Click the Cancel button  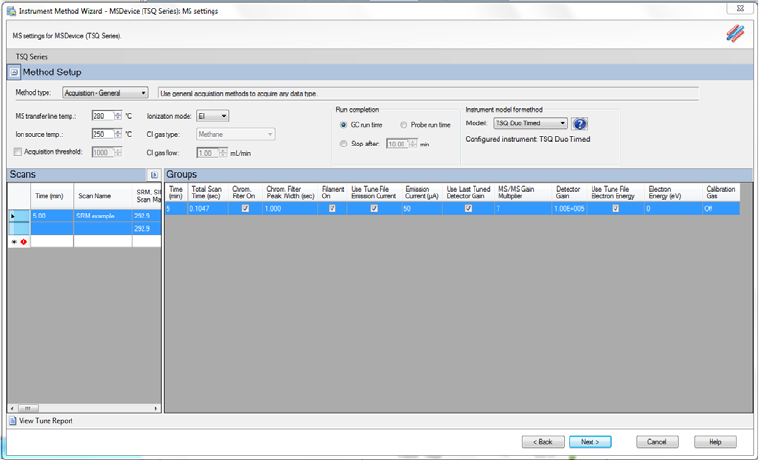[657, 442]
